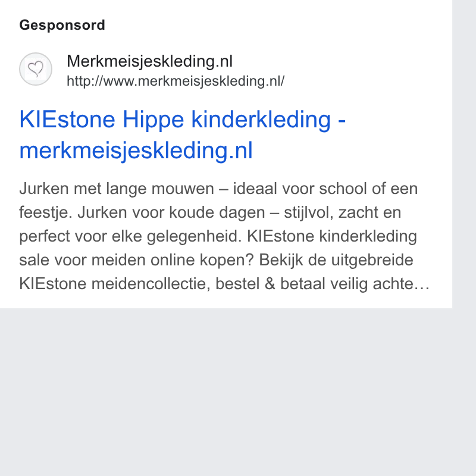The height and width of the screenshot is (476, 476).
Task: Click the 'Gesponsord' label
Action: click(62, 25)
